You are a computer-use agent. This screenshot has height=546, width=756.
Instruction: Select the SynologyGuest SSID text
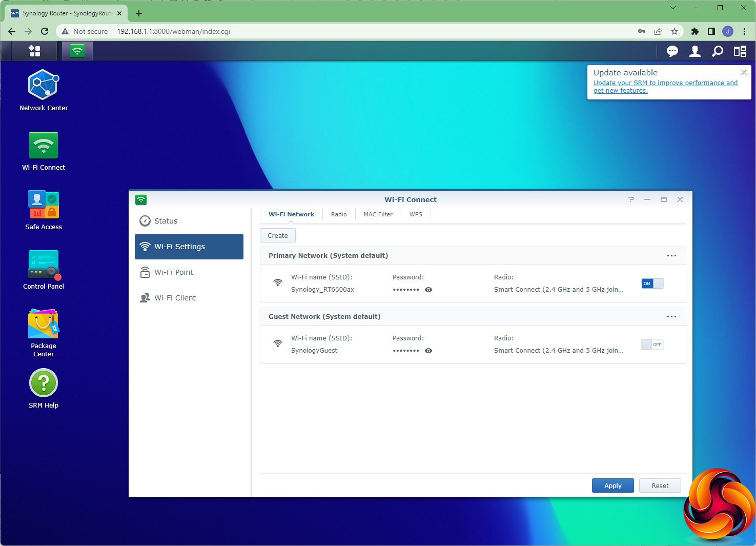314,351
